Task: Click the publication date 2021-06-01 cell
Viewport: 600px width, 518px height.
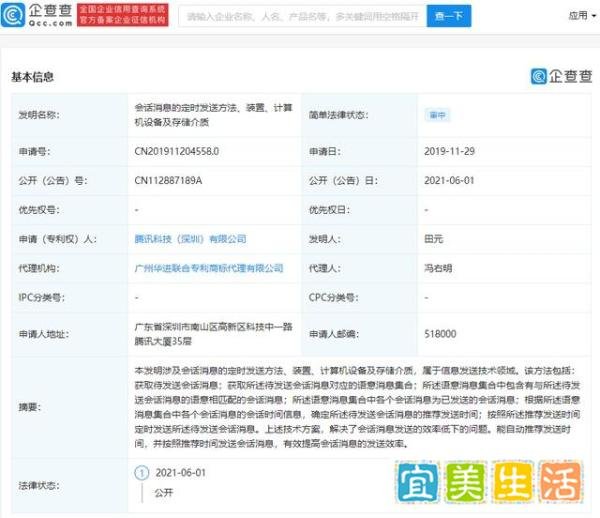Action: point(449,181)
